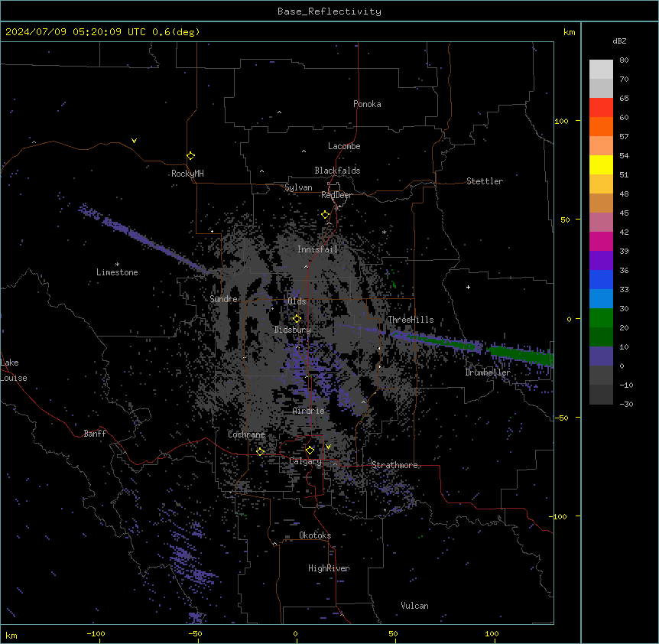Click the Lake Louise label
The height and width of the screenshot is (644, 659).
click(x=14, y=370)
